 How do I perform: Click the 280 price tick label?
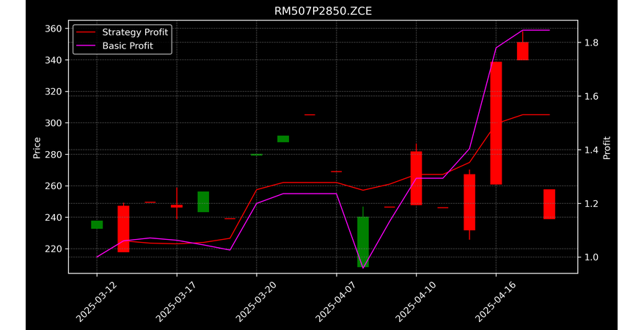click(x=54, y=154)
